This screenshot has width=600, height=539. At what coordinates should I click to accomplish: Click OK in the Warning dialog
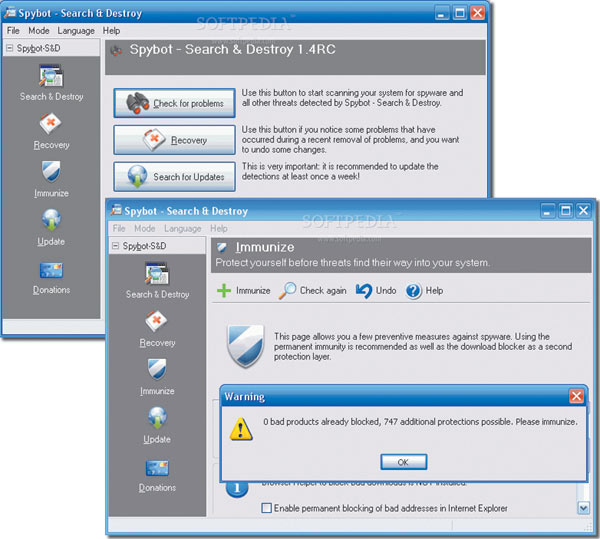403,462
